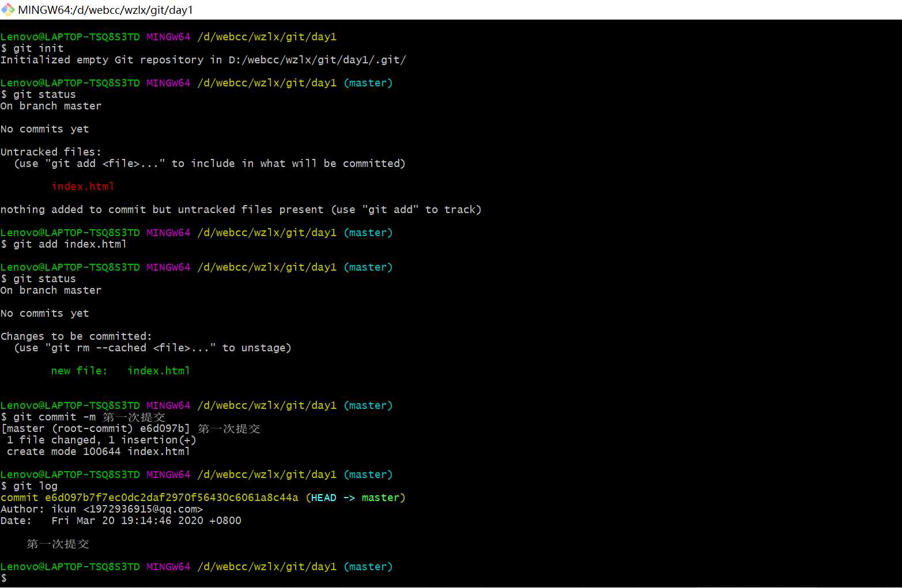The image size is (902, 588).
Task: Click the 'Author: ikun' line
Action: click(102, 509)
